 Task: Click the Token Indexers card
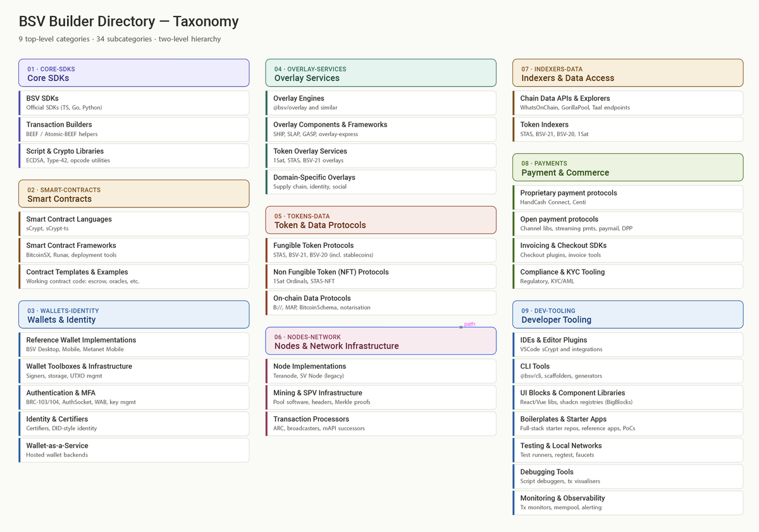pos(628,129)
